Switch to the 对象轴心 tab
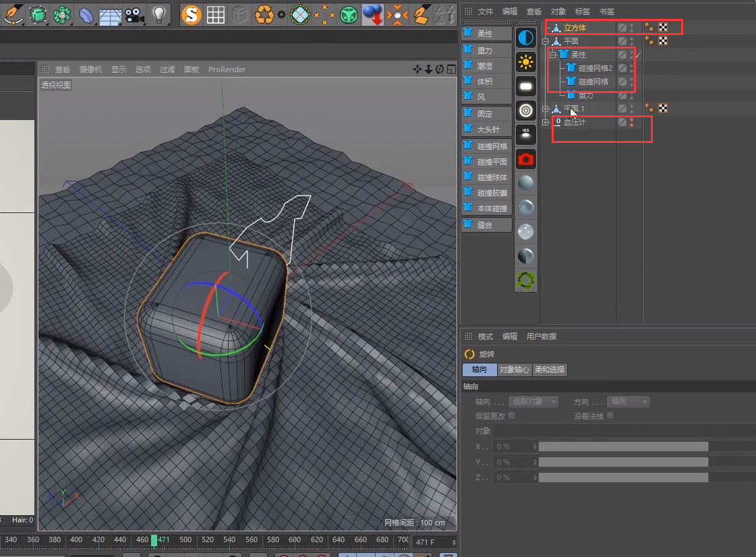 [515, 370]
